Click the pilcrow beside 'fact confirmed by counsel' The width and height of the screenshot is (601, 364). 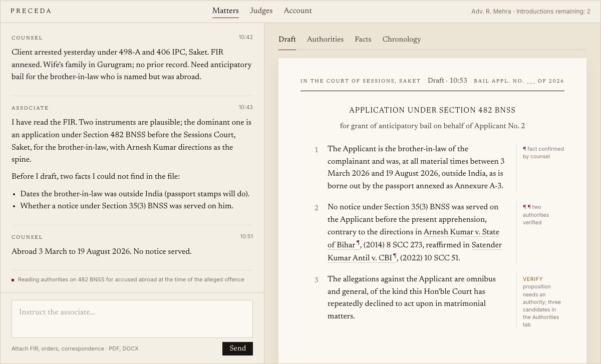point(524,149)
